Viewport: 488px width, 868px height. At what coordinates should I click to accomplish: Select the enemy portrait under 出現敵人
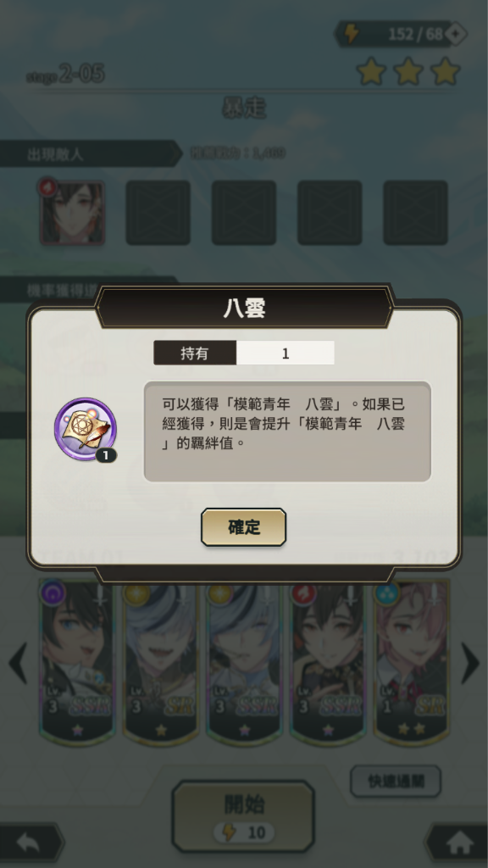(72, 212)
